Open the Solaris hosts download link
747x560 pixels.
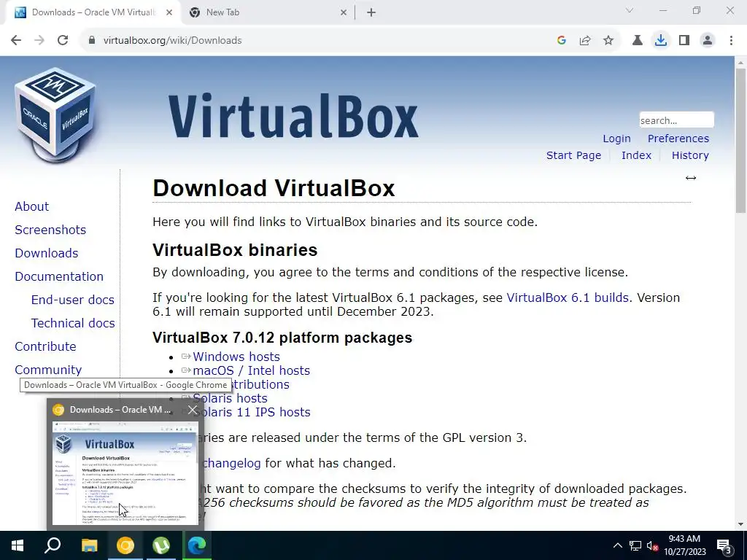(230, 398)
